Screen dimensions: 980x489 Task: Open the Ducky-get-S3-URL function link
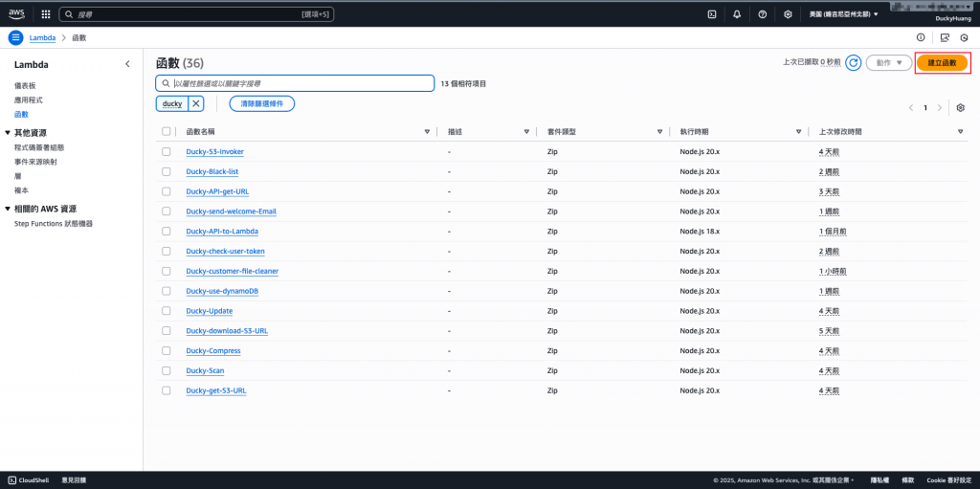(x=216, y=390)
